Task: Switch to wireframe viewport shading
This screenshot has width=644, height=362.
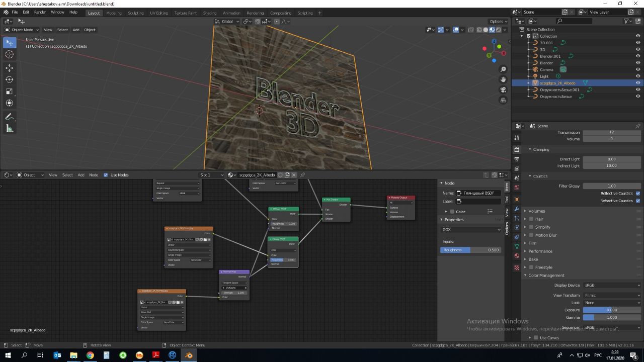Action: tap(479, 30)
